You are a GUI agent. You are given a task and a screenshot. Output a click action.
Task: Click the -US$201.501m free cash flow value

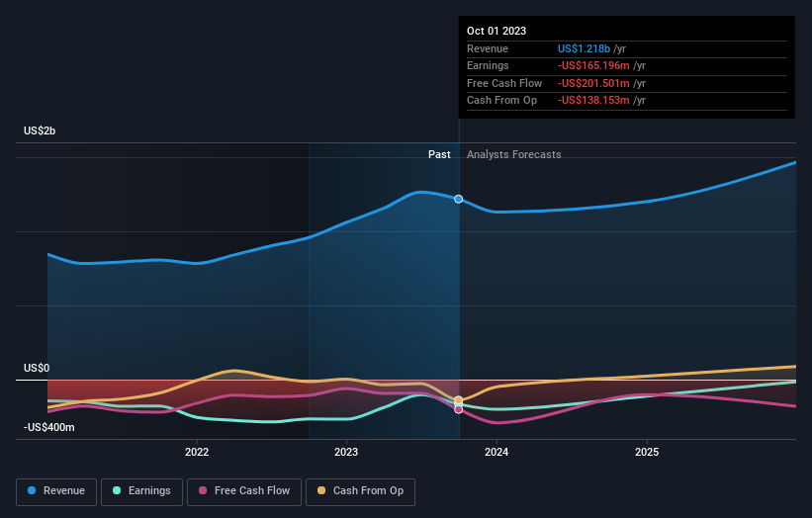click(593, 83)
